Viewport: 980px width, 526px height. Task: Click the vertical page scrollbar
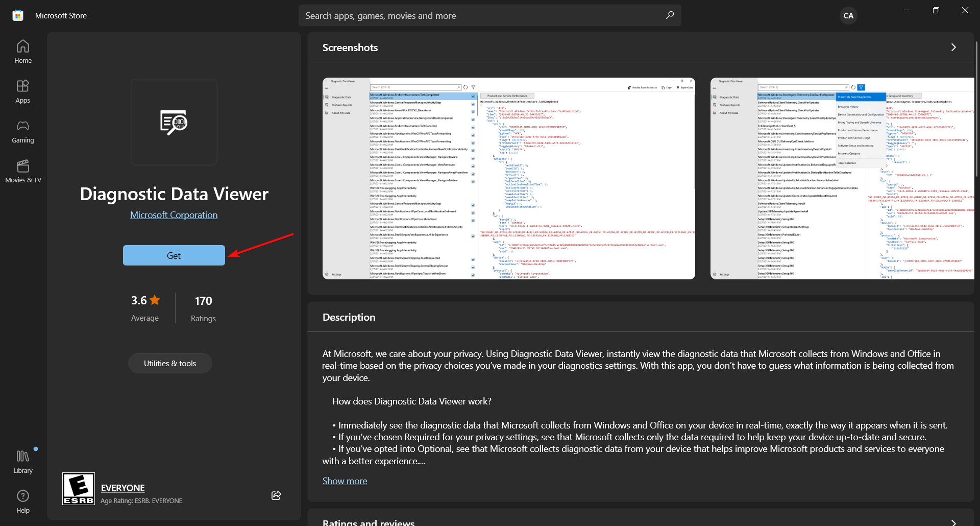(x=977, y=110)
